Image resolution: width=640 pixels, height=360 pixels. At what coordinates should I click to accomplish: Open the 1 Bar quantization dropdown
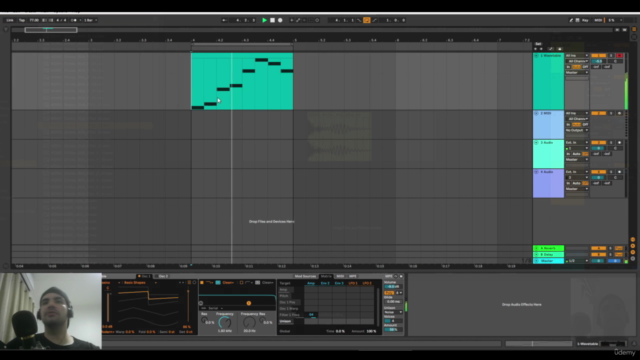[x=90, y=20]
